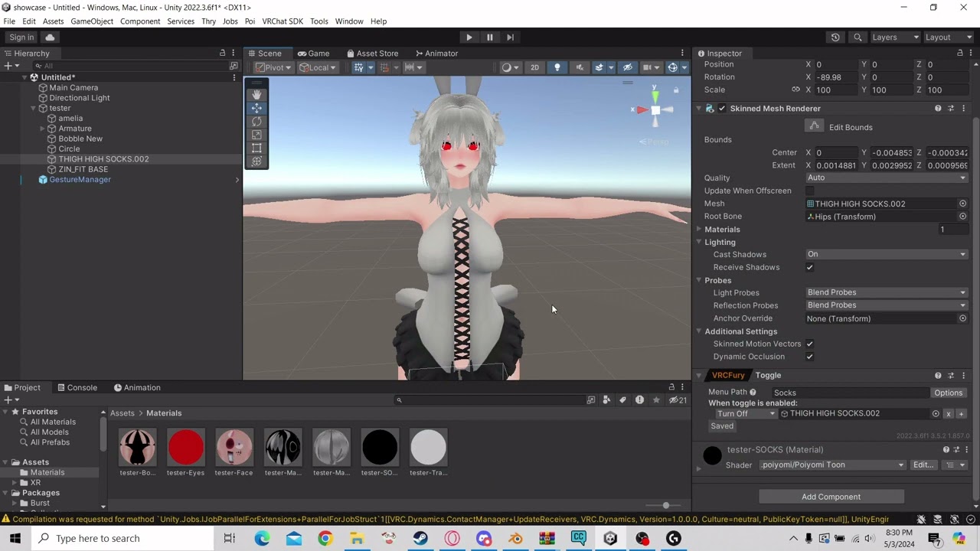Screen dimensions: 980x551
Task: Click the tester-SOCKS material preview sphere
Action: (x=712, y=456)
